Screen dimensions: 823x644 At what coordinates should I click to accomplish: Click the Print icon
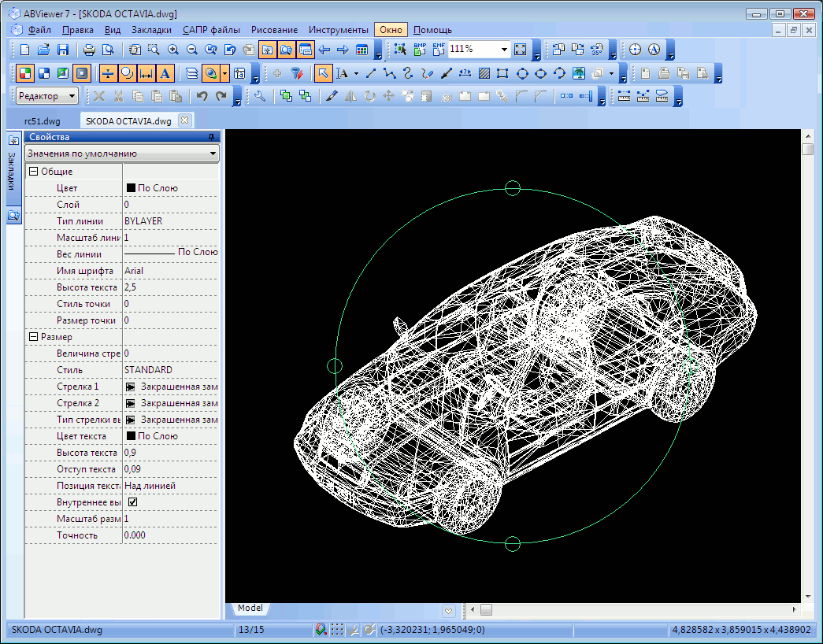89,50
